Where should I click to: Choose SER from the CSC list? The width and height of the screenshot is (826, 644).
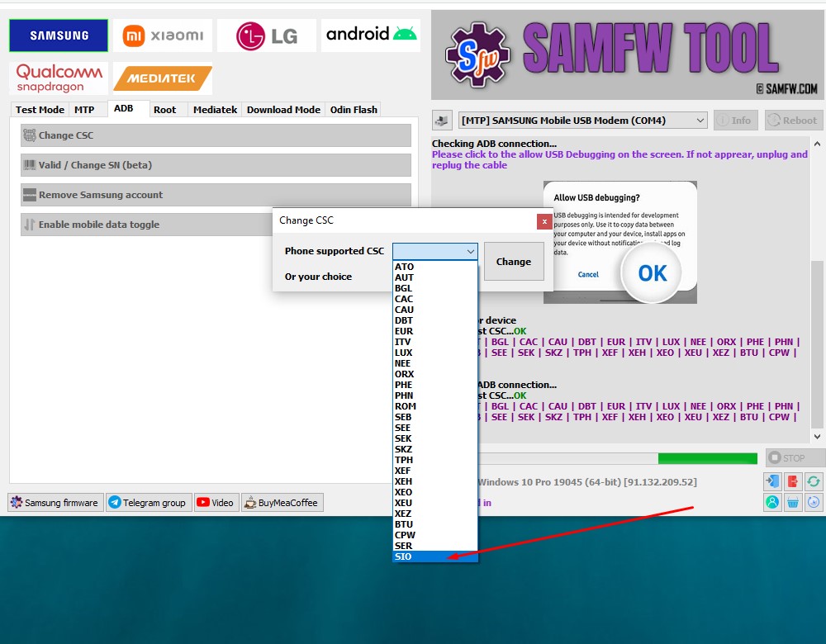[435, 546]
